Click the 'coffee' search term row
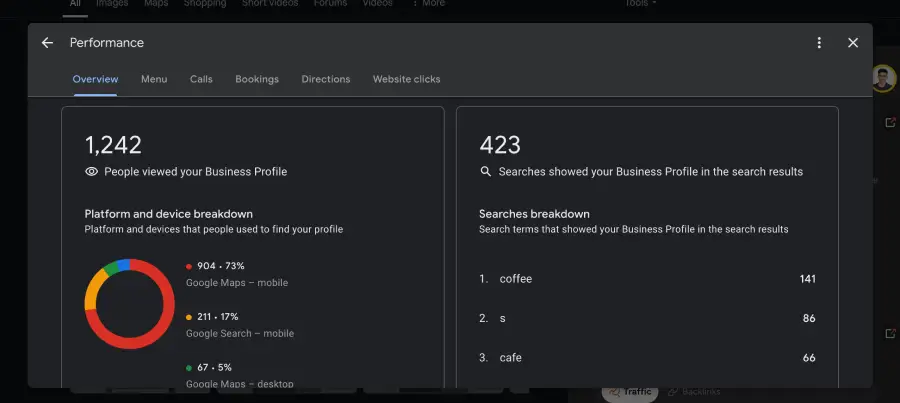This screenshot has width=900, height=403. [x=647, y=279]
